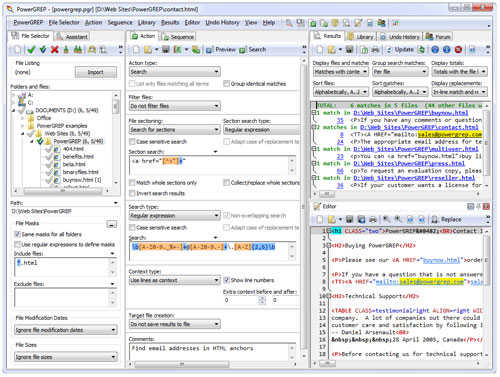
Task: Open the Context type dropdown
Action: (175, 280)
